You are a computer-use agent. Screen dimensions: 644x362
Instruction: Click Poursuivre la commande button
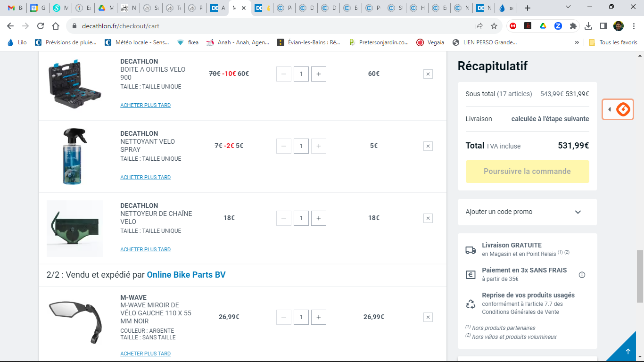[527, 172]
